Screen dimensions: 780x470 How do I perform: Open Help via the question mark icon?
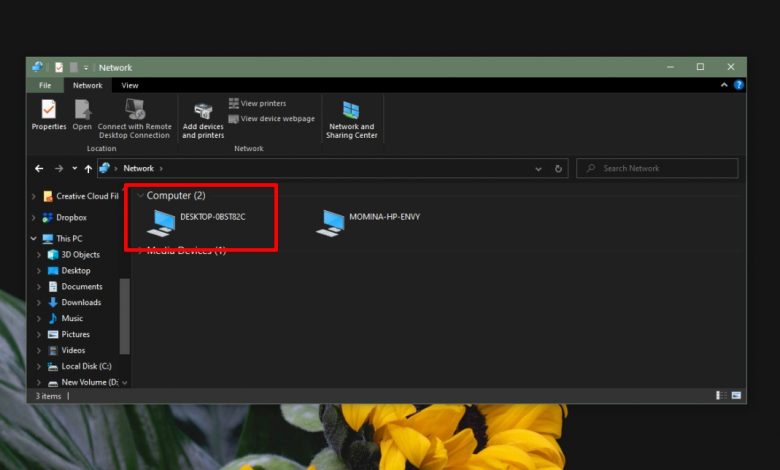click(739, 85)
